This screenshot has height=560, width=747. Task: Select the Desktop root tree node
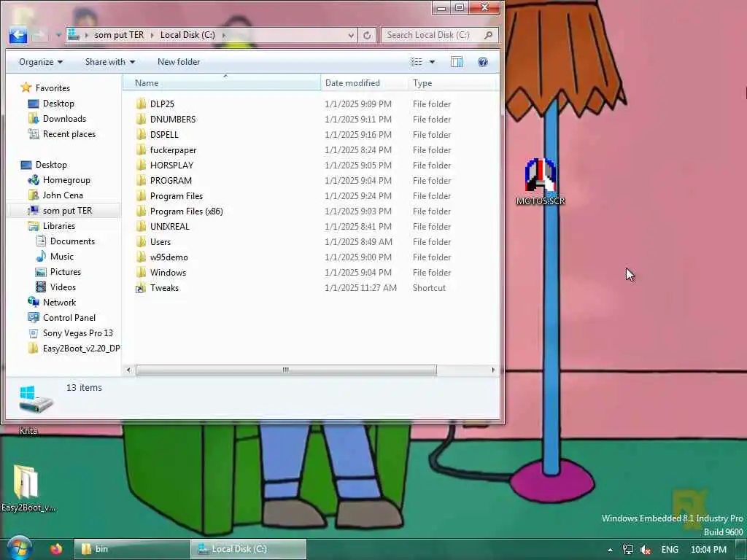click(44, 165)
